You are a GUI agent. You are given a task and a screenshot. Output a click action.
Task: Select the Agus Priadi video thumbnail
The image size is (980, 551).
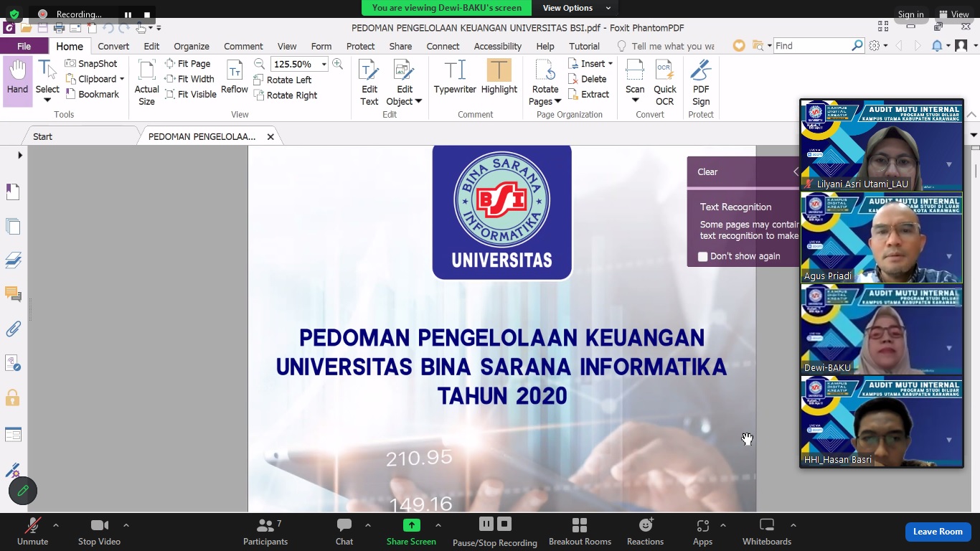(x=882, y=237)
